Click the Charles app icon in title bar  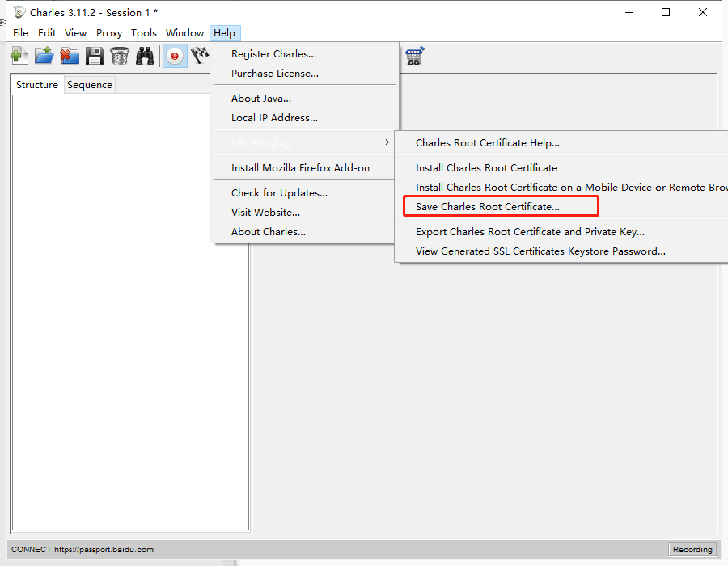click(19, 12)
